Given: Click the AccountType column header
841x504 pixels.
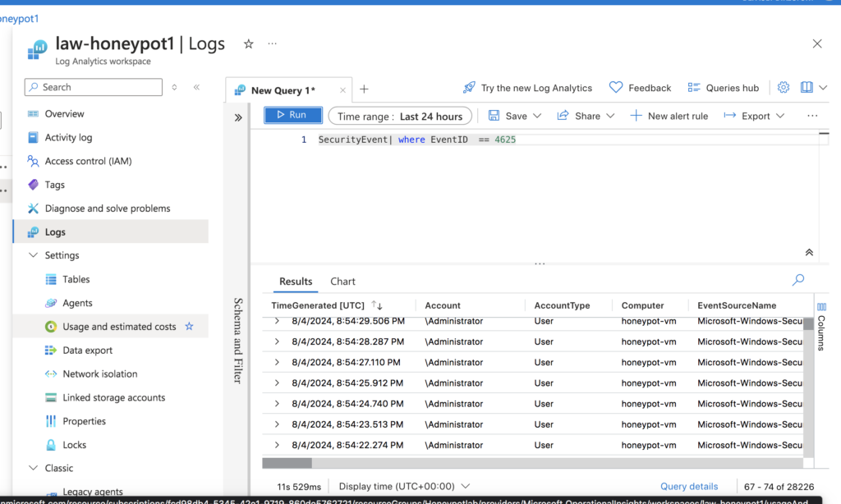Looking at the screenshot, I should coord(562,305).
